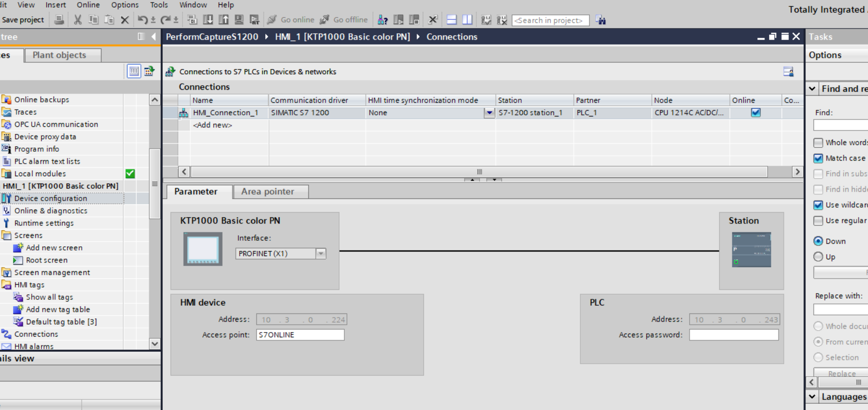Click the Start runtime RT icon

tap(254, 20)
